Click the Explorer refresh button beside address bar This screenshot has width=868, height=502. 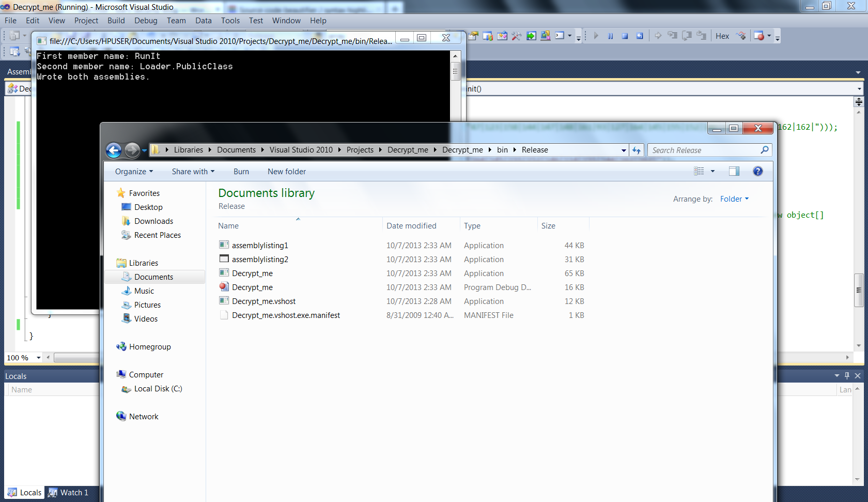coord(637,150)
